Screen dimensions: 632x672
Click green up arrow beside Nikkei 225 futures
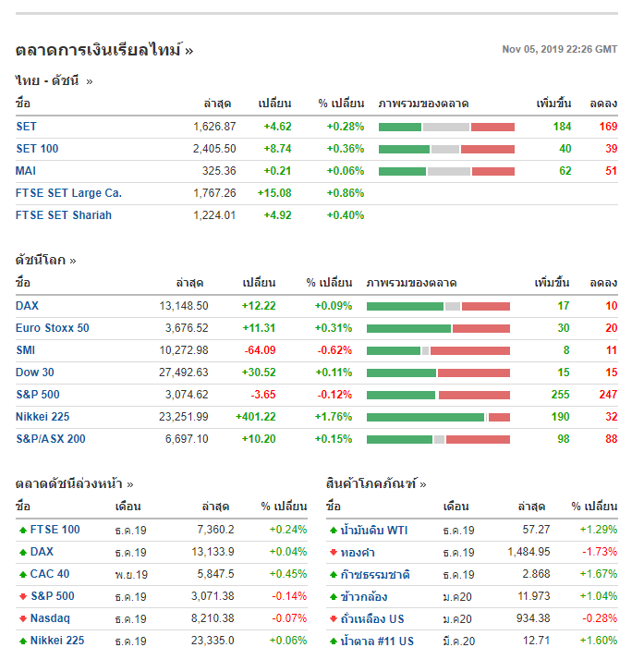click(22, 641)
